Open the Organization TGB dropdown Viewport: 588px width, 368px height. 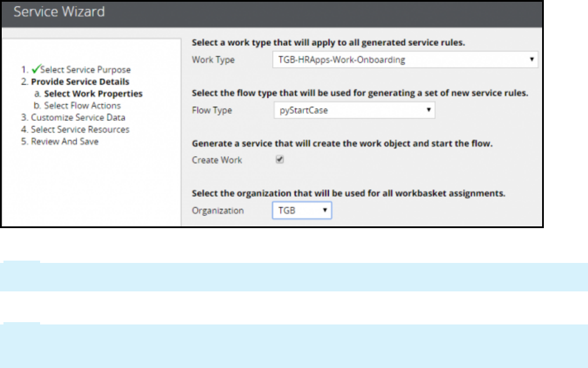302,211
